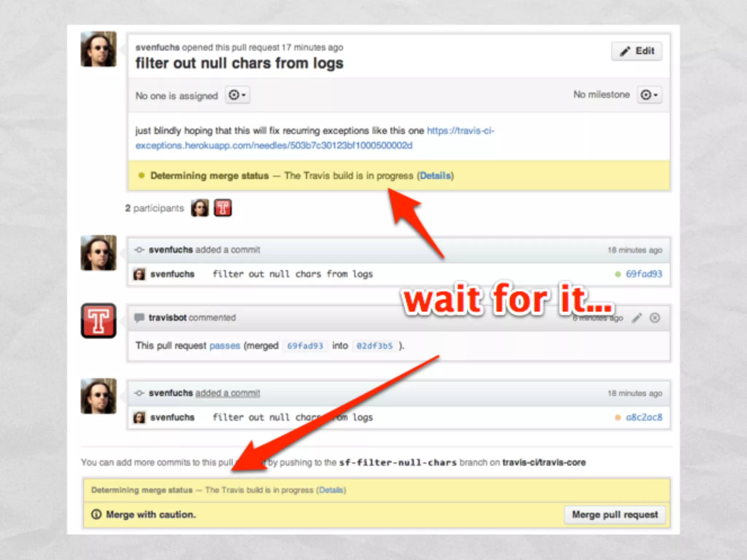Viewport: 747px width, 560px height.
Task: Open the milestone gear dropdown
Action: pyautogui.click(x=649, y=95)
